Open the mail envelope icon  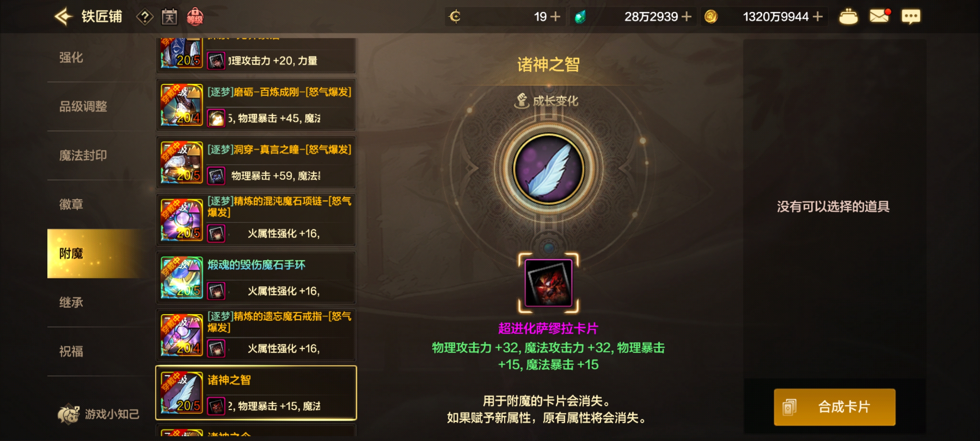click(880, 16)
